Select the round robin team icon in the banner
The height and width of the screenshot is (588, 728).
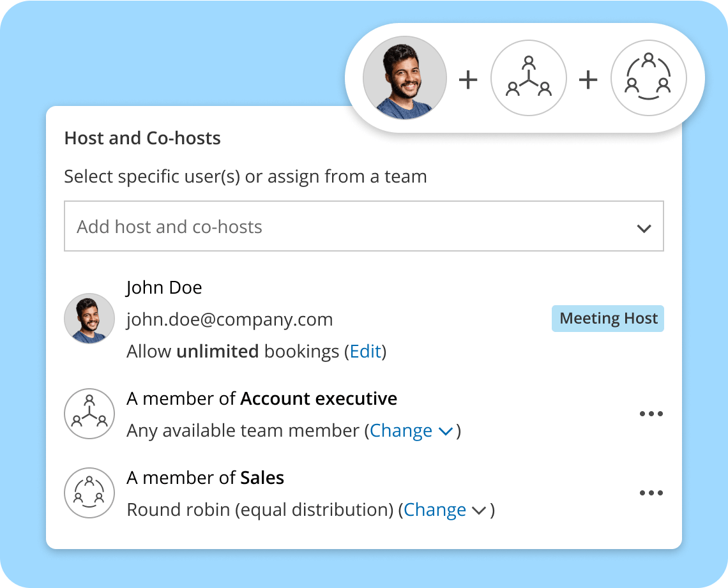(649, 78)
